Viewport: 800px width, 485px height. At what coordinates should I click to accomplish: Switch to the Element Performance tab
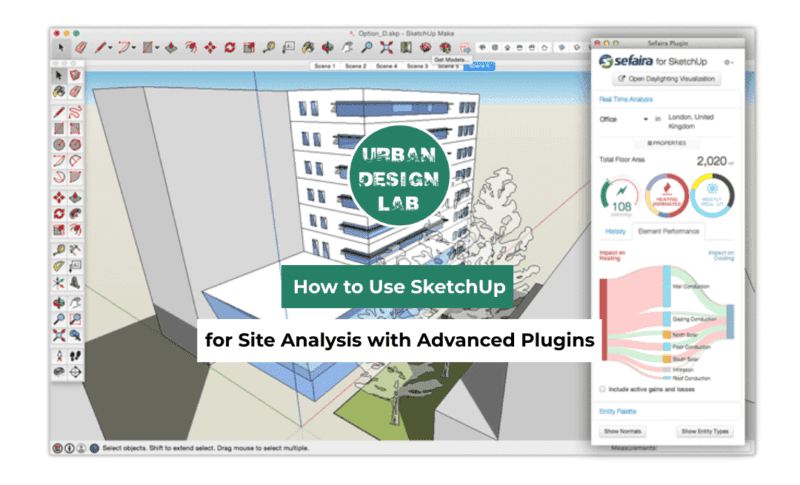point(667,231)
